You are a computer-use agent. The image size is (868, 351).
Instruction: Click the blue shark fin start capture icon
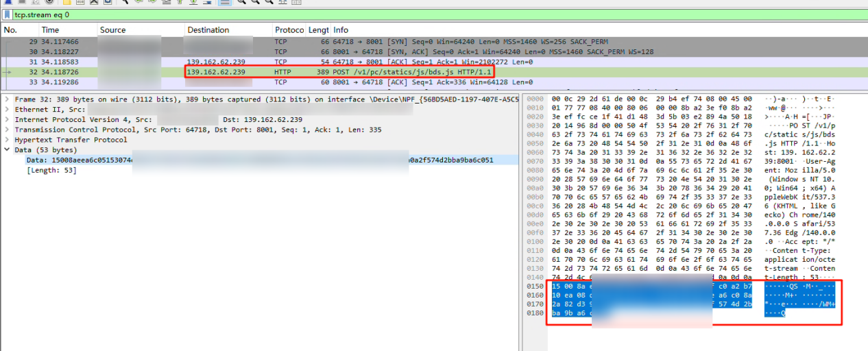8,2
